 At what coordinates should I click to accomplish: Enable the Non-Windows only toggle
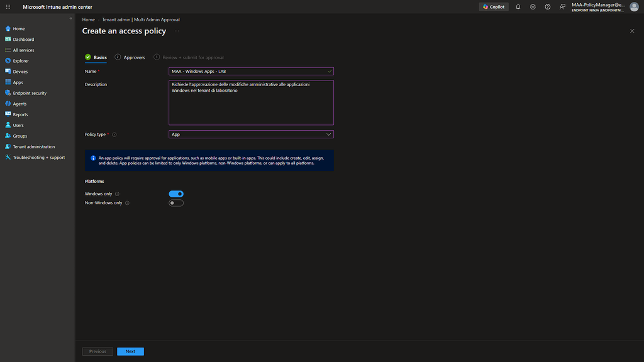point(176,203)
